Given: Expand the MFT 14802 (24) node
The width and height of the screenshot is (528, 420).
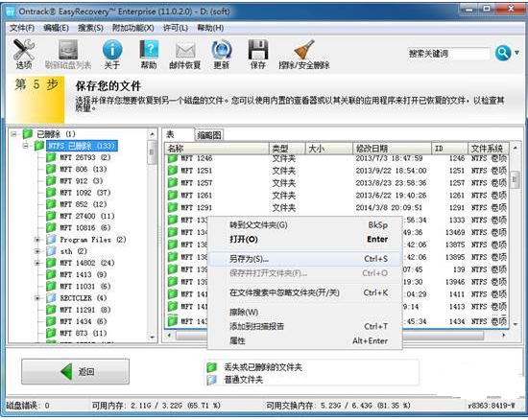Looking at the screenshot, I should 37,263.
